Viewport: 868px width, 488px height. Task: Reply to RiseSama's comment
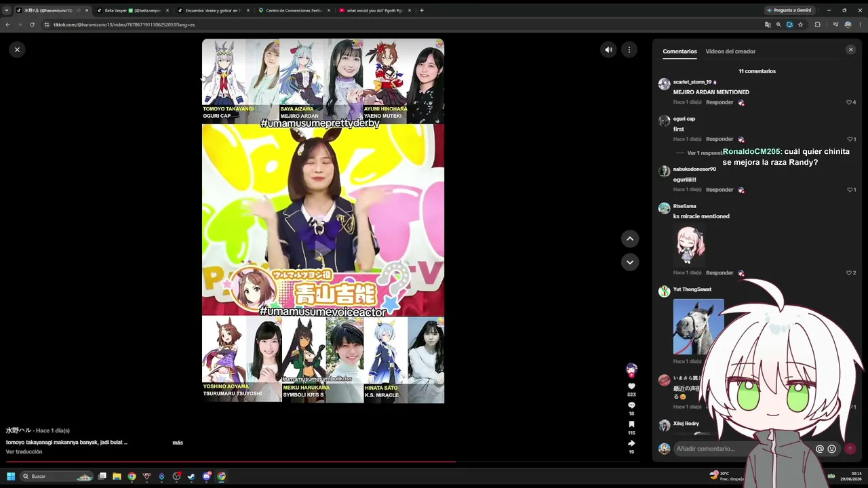tap(719, 273)
